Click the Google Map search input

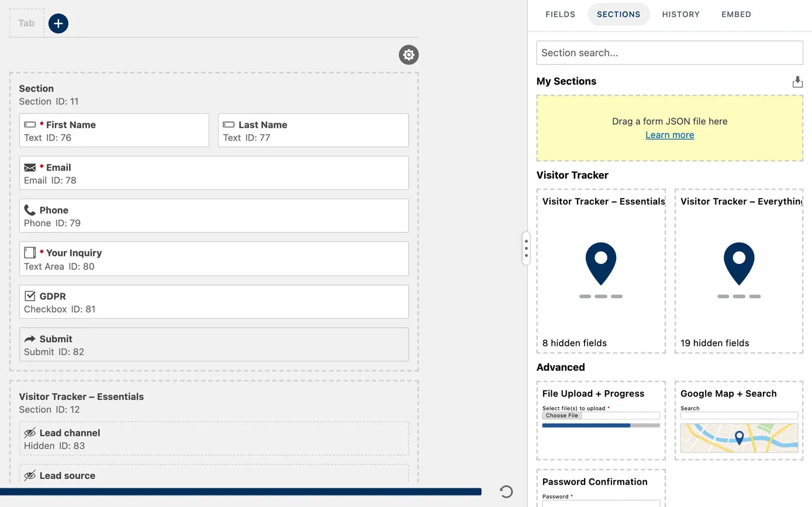click(x=739, y=415)
